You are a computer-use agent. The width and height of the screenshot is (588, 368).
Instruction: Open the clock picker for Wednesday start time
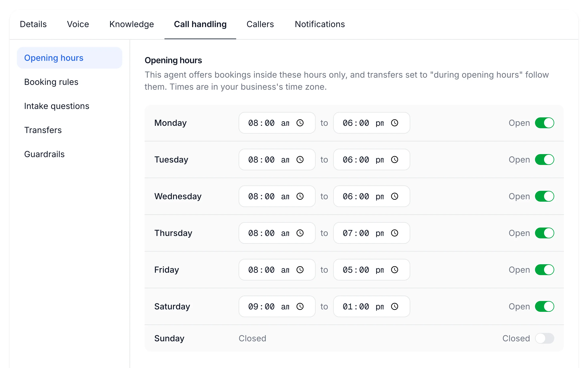pos(300,196)
